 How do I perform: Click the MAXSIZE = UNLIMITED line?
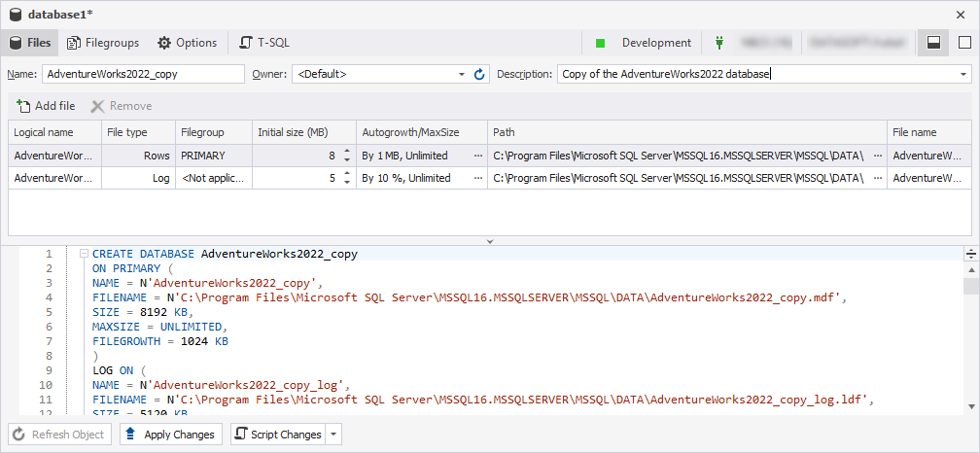pos(159,327)
